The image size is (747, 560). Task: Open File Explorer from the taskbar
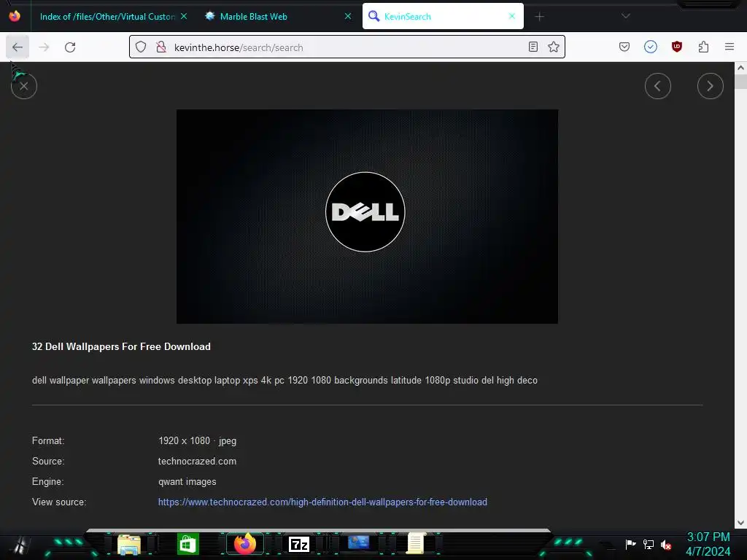(x=128, y=544)
